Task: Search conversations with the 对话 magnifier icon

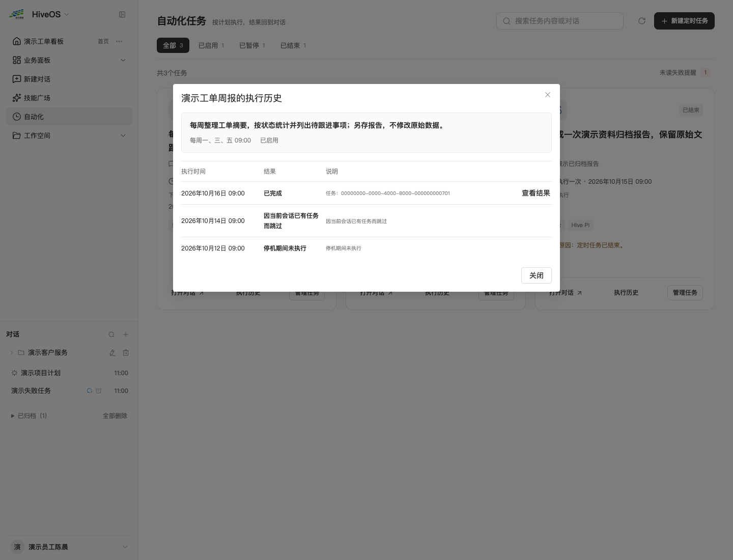Action: pos(111,334)
